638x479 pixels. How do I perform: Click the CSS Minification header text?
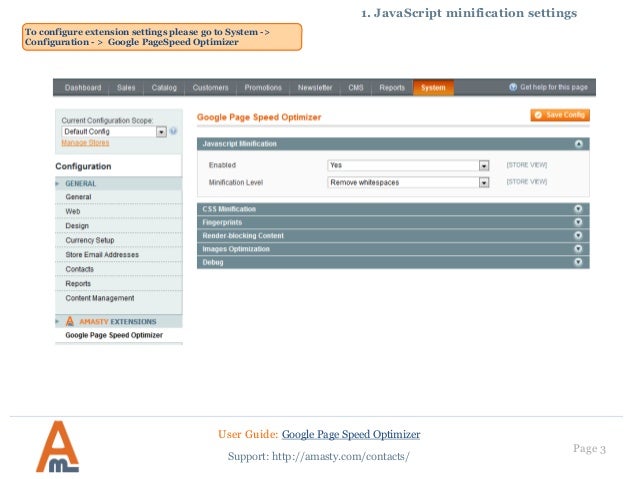point(229,209)
